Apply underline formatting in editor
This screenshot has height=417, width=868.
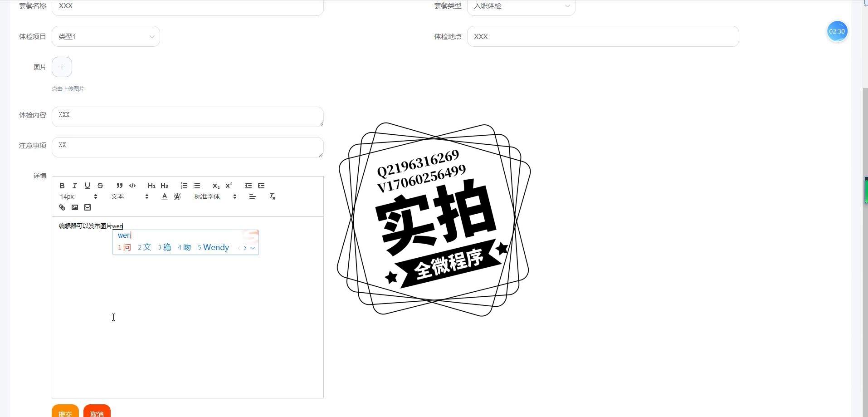(x=88, y=186)
